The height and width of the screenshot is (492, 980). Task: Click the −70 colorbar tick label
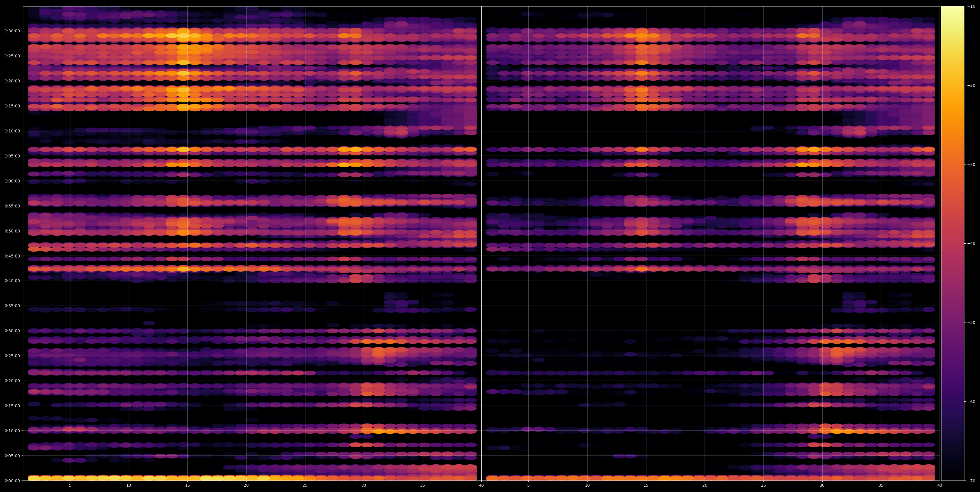tap(971, 481)
